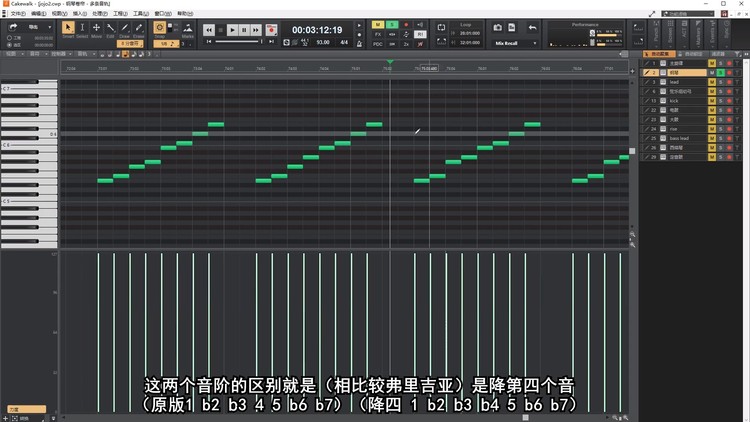The width and height of the screenshot is (750, 422).
Task: Toggle the 2x oversampling button
Action: [x=406, y=44]
